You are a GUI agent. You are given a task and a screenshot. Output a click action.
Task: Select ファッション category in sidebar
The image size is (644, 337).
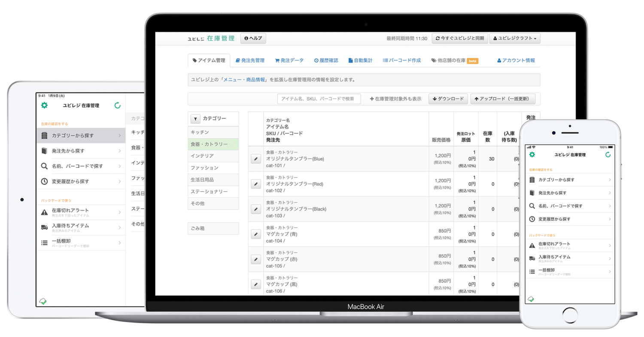click(213, 168)
